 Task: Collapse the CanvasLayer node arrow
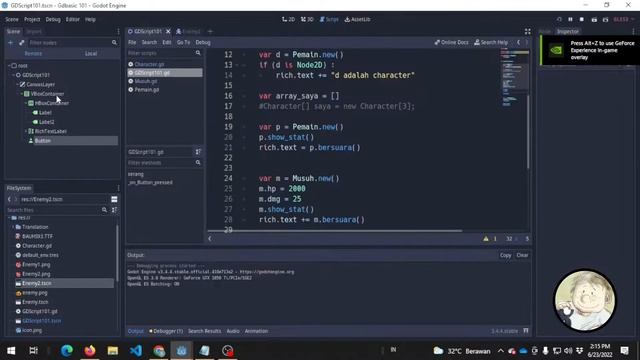point(18,84)
